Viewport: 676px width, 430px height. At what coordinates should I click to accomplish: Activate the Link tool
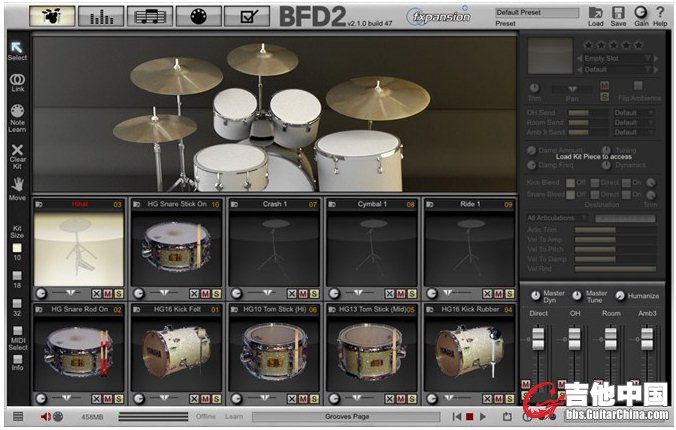[x=17, y=80]
